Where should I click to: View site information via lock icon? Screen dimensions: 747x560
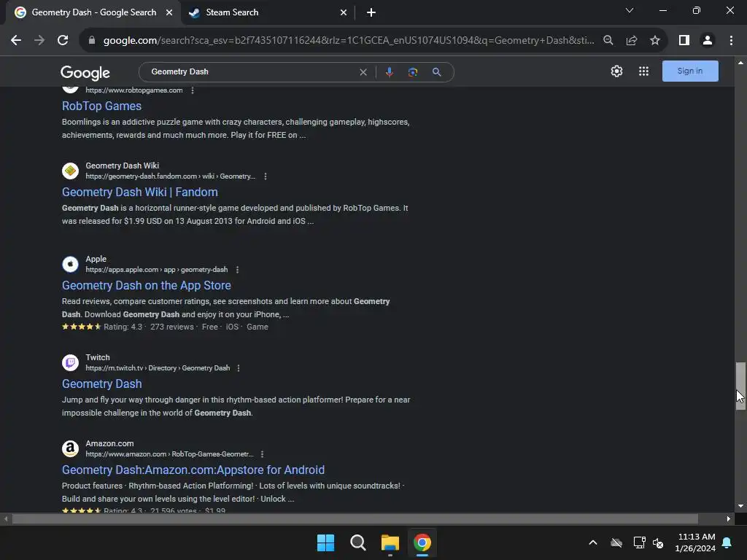pyautogui.click(x=92, y=41)
